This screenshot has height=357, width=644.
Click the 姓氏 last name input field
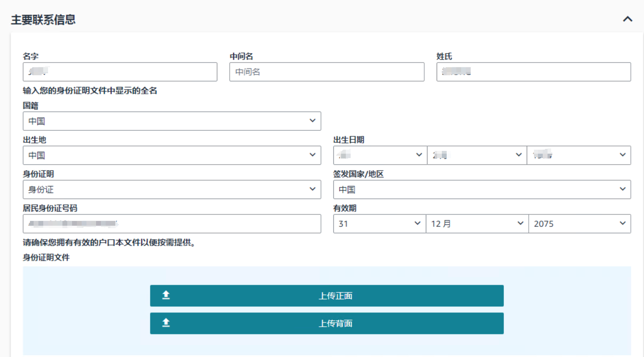(x=533, y=72)
